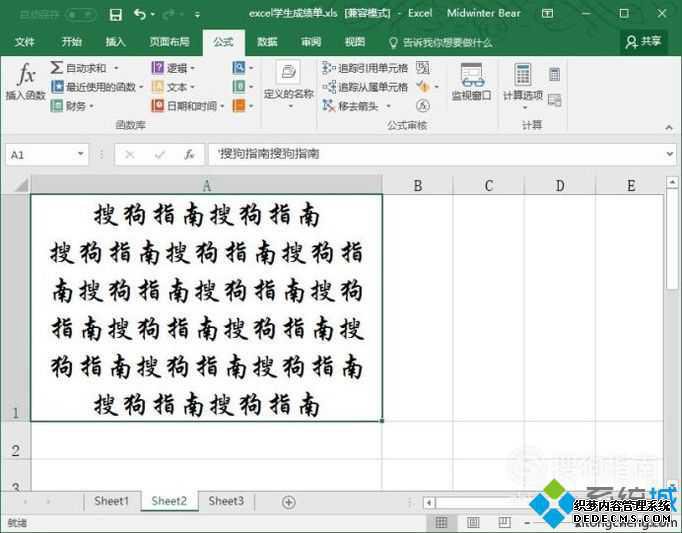Screen dimensions: 682x533
Task: Select column D header
Action: (x=559, y=186)
